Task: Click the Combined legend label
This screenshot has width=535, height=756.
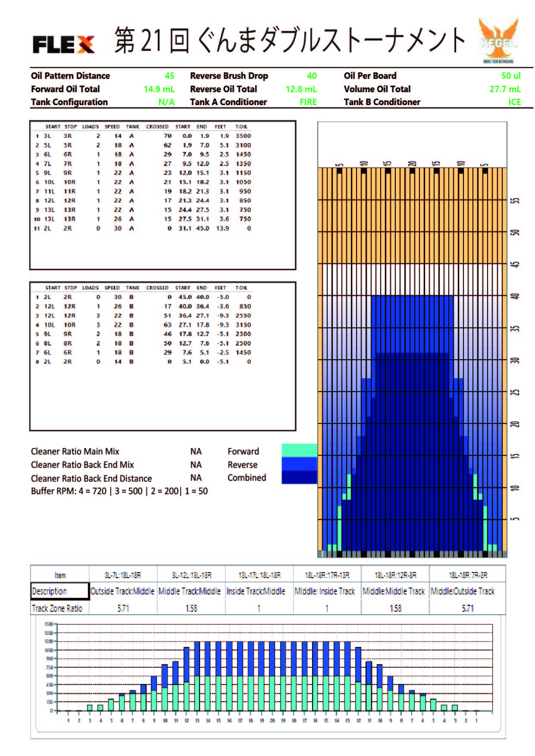Action: (x=247, y=478)
